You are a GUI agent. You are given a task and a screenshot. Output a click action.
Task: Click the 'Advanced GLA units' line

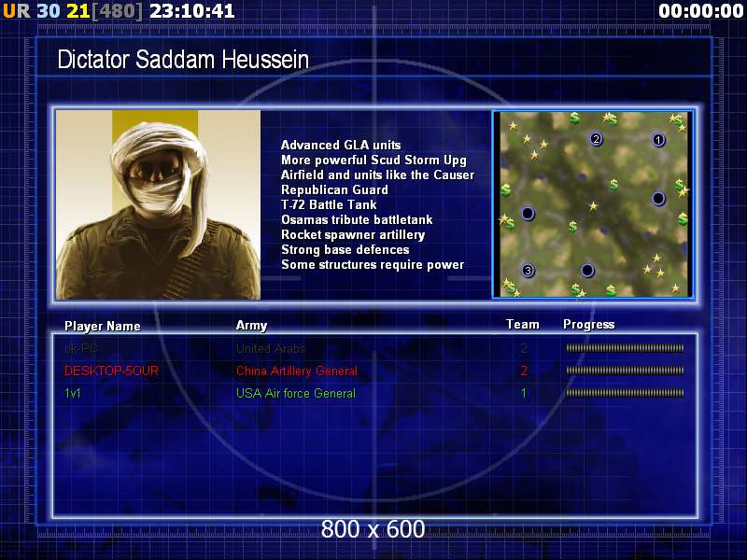click(x=341, y=145)
